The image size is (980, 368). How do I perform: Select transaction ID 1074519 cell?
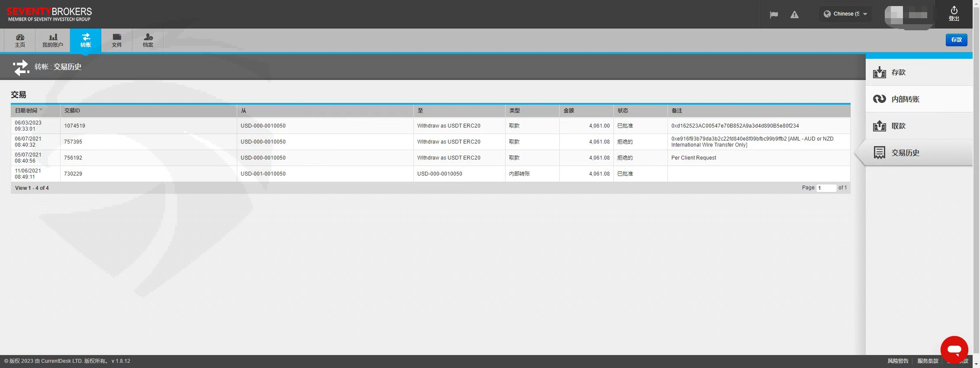click(x=148, y=126)
